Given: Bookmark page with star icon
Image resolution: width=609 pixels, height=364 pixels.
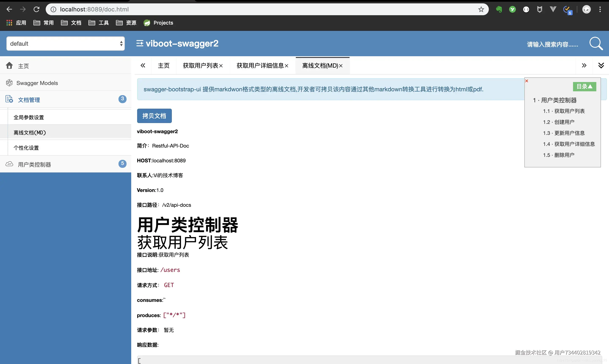Looking at the screenshot, I should point(481,9).
